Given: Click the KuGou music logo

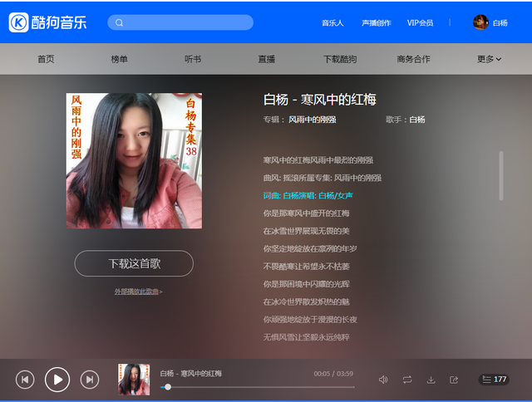Looking at the screenshot, I should [x=47, y=22].
